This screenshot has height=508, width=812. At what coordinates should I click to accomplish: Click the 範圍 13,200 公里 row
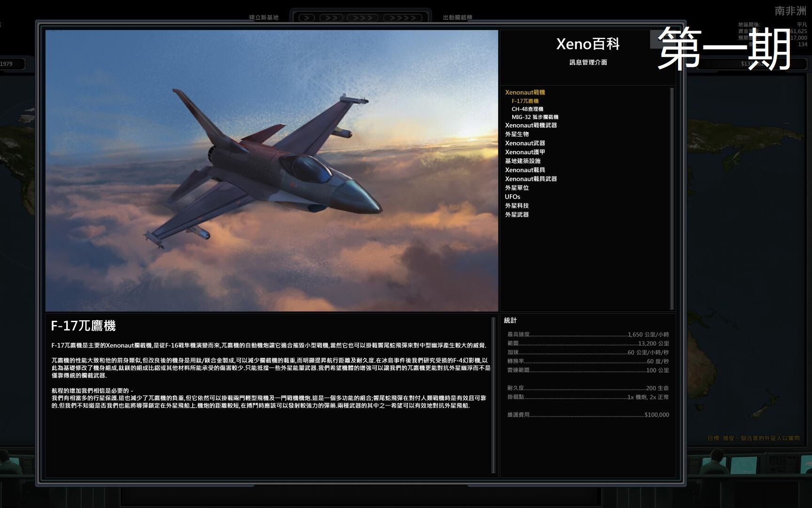tap(588, 343)
